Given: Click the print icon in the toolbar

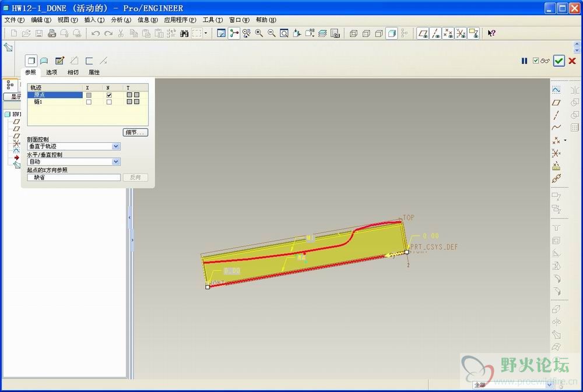Looking at the screenshot, I should (x=52, y=33).
